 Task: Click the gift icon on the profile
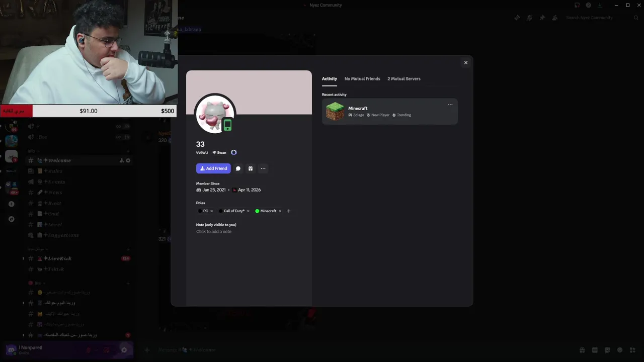pyautogui.click(x=250, y=168)
